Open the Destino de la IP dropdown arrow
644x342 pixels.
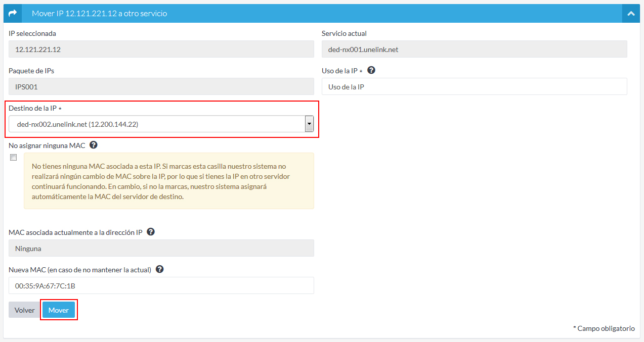[x=309, y=124]
